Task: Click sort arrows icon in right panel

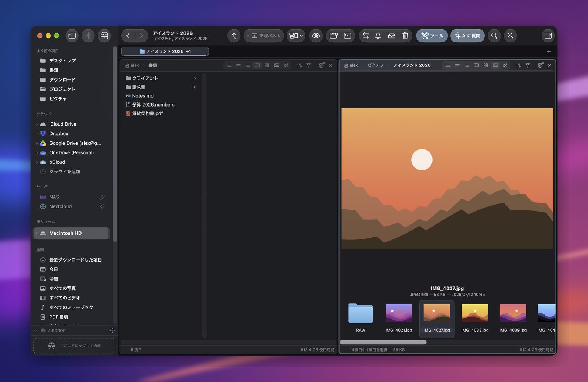Action: 518,65
